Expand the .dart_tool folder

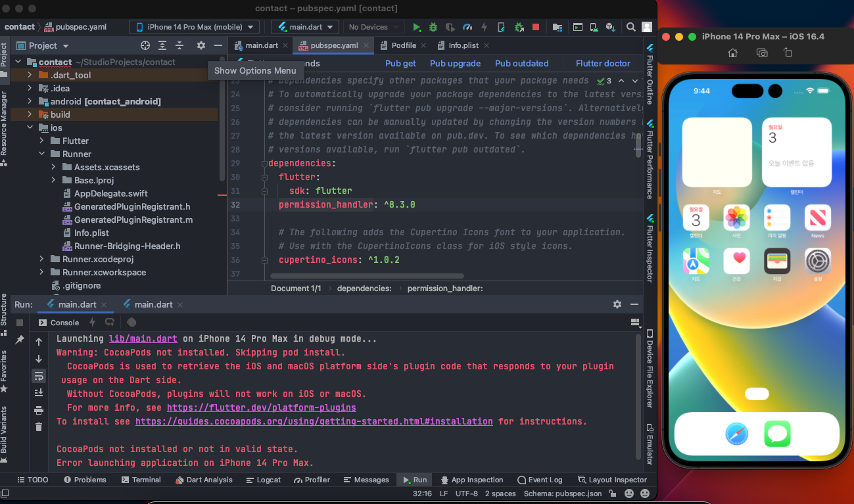click(x=30, y=75)
